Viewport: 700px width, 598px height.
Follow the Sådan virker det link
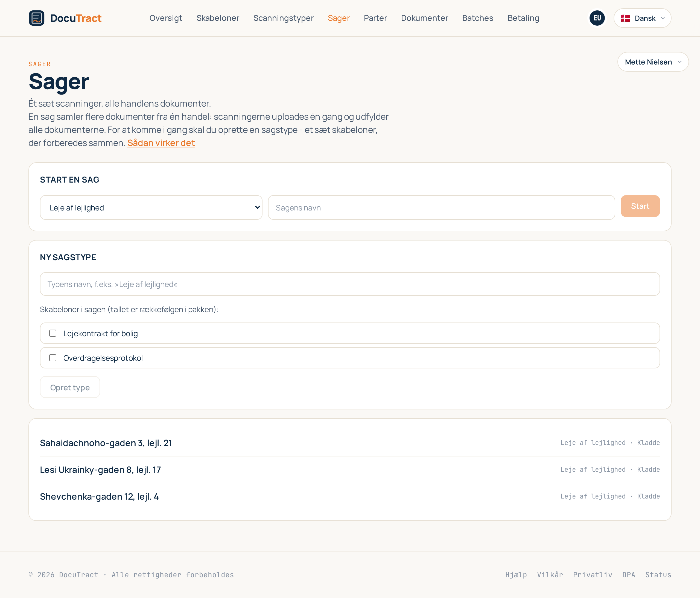point(161,143)
